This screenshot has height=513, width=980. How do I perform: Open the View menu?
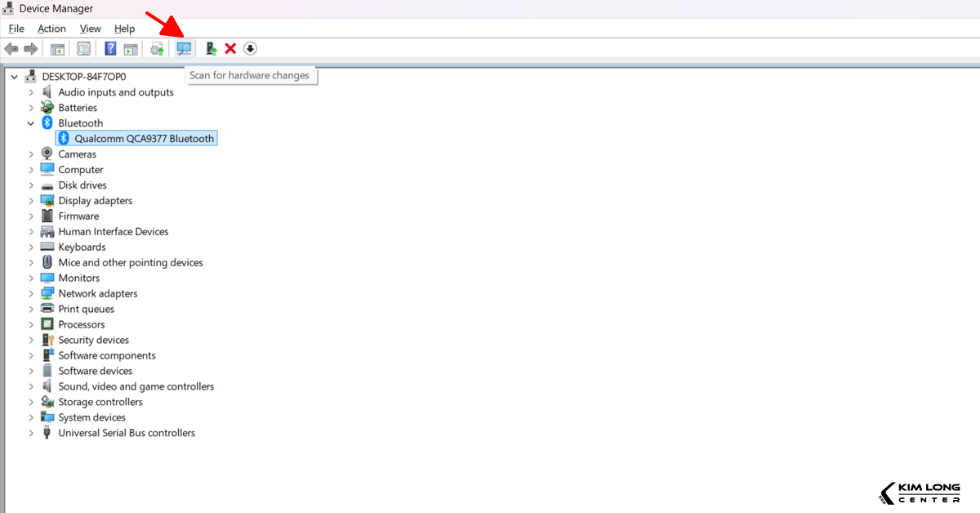[90, 28]
